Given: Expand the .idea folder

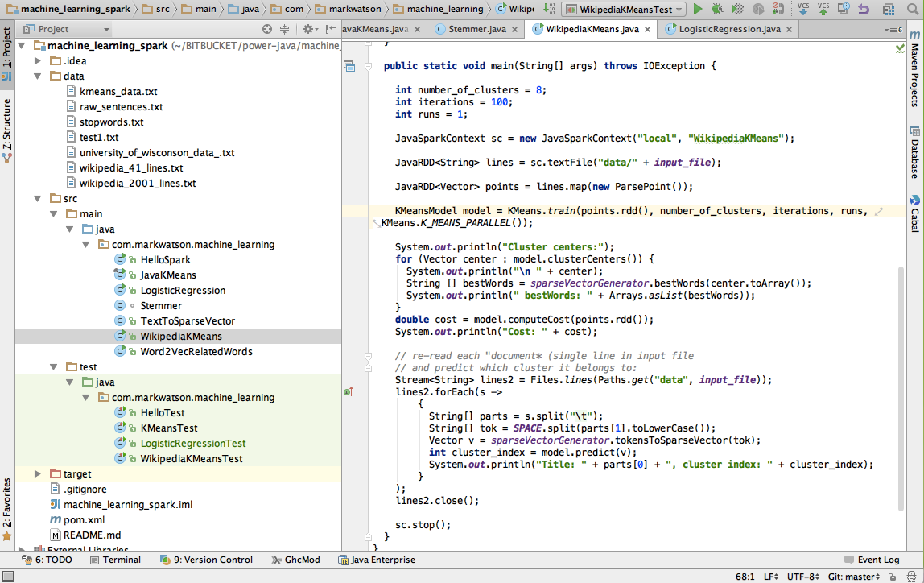Looking at the screenshot, I should coord(38,60).
